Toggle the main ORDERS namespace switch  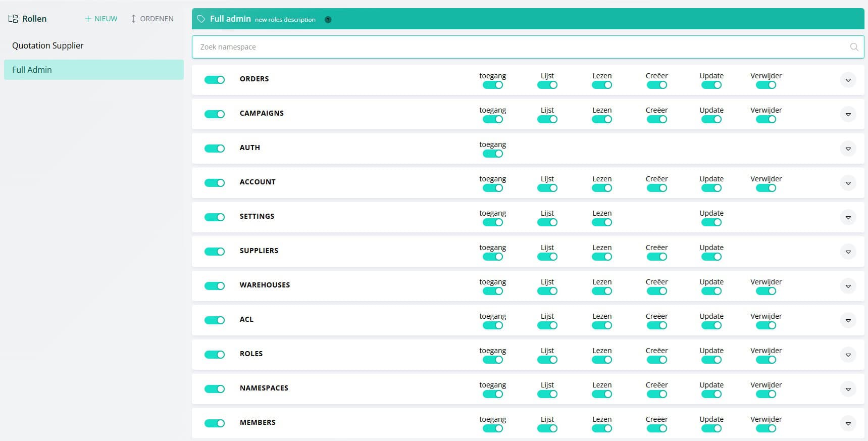point(215,80)
